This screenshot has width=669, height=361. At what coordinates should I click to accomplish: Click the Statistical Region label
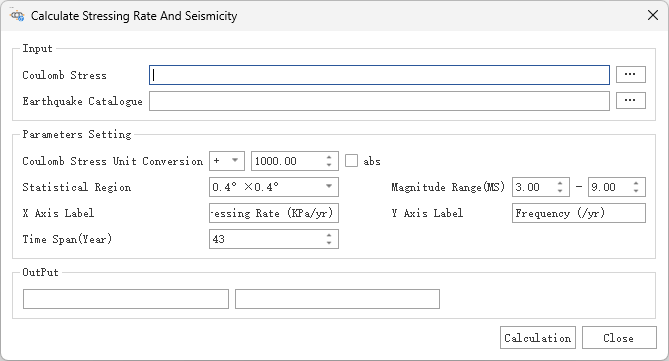[x=77, y=187]
